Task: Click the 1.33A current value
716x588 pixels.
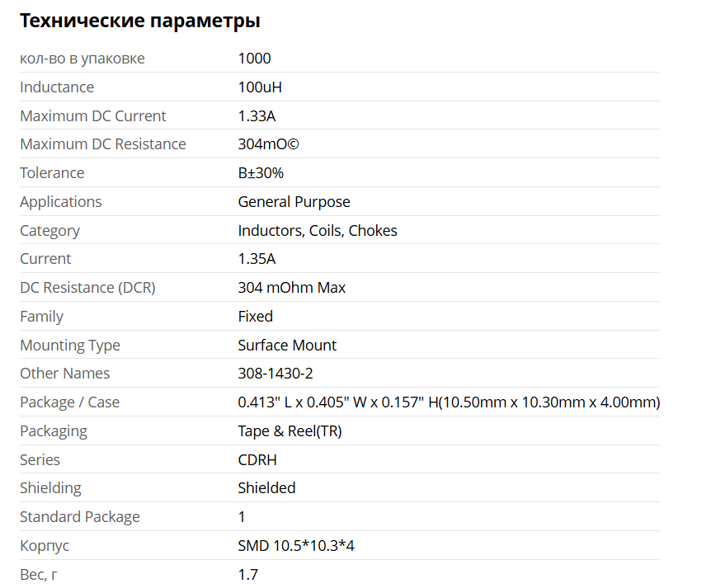Action: [x=257, y=116]
